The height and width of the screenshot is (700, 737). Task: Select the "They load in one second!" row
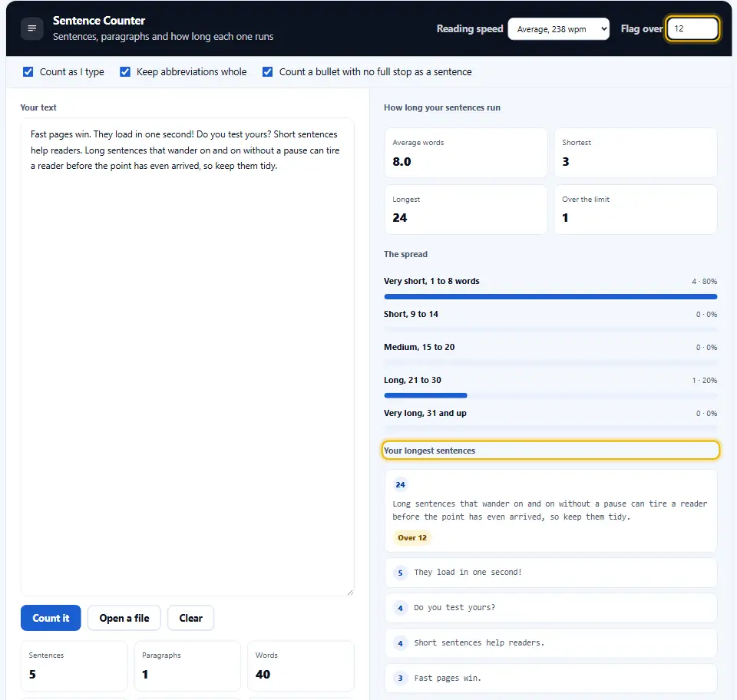(550, 573)
